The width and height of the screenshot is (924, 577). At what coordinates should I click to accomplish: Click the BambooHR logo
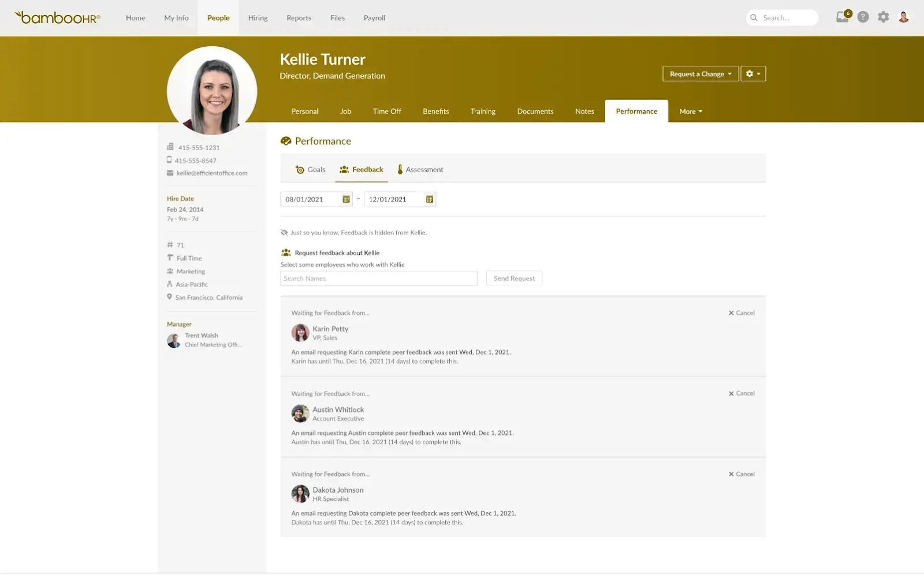tap(58, 18)
